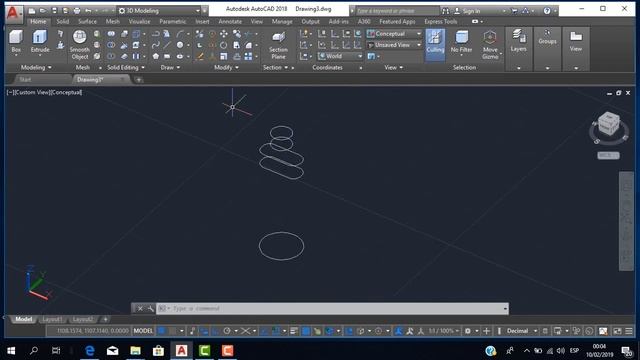
Task: Click the Help question mark icon
Action: [x=547, y=11]
